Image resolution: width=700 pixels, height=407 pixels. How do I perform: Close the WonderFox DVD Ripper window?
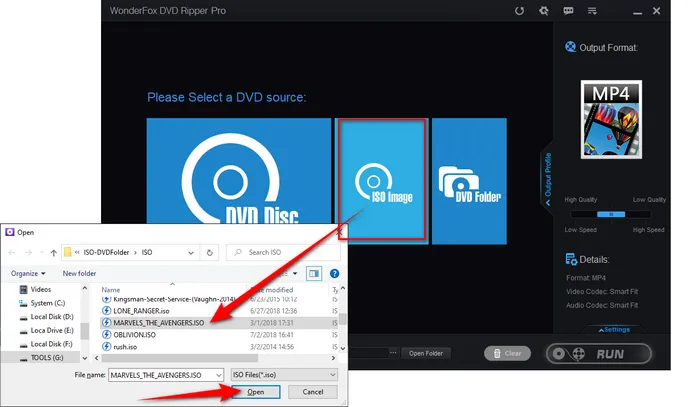click(656, 11)
